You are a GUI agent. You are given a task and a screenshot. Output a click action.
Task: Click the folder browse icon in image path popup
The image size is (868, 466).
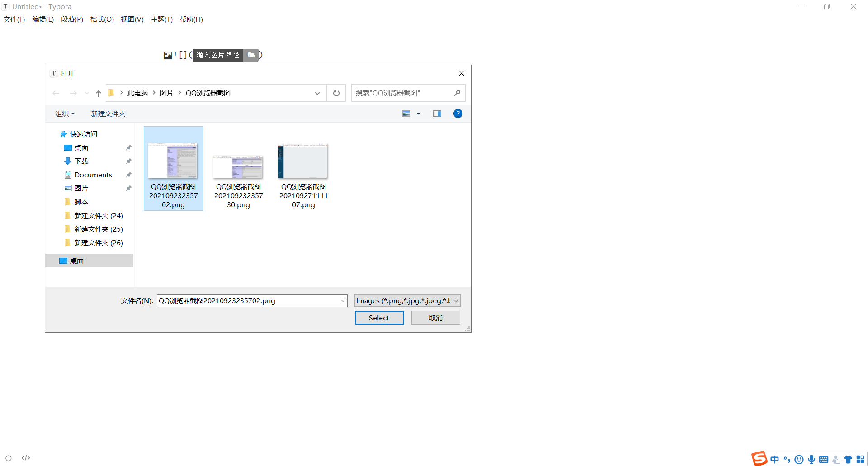click(x=251, y=55)
